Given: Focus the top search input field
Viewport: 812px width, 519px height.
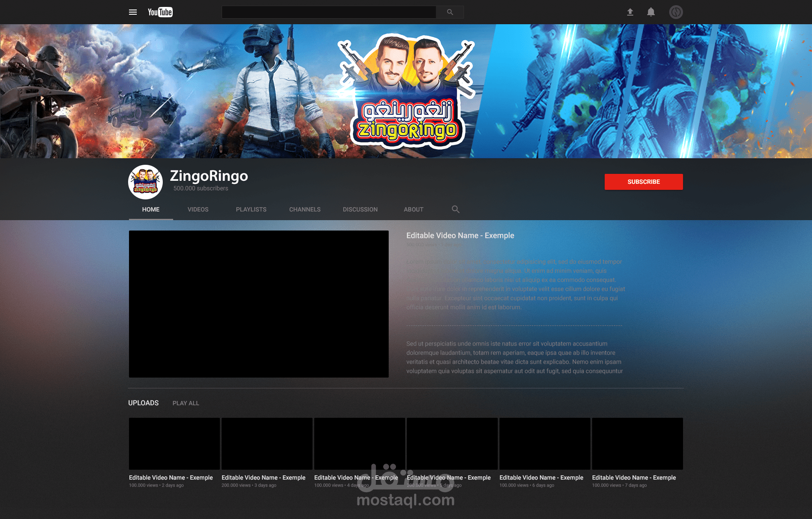Looking at the screenshot, I should 329,12.
